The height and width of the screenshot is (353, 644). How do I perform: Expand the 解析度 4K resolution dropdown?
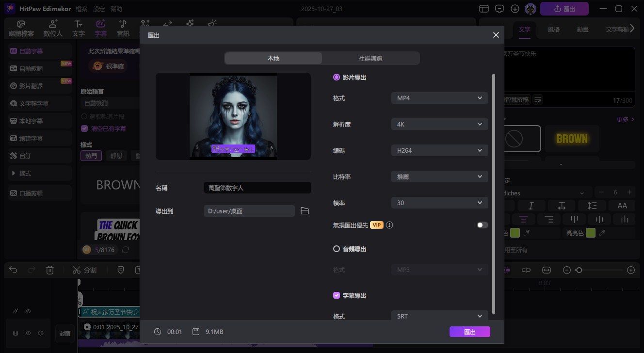[439, 124]
